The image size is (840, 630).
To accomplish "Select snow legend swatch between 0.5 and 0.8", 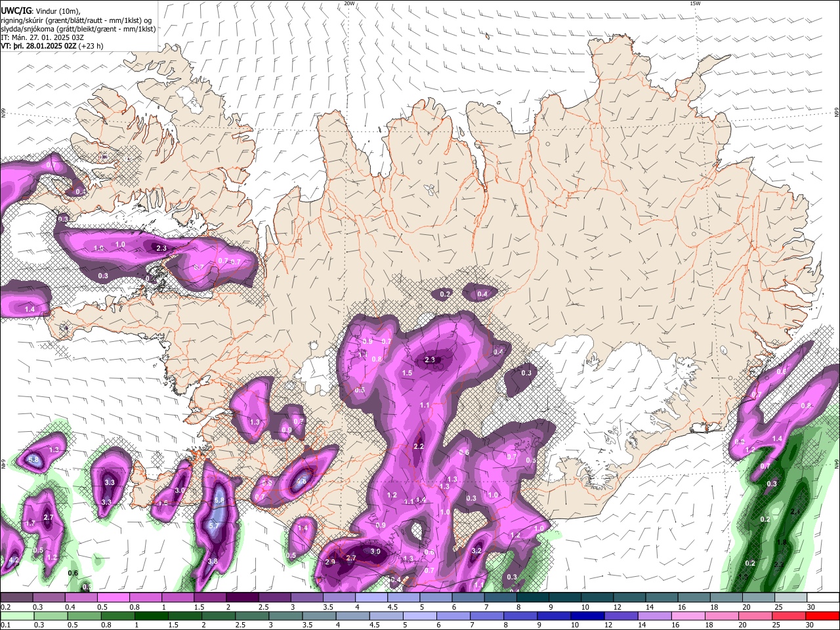I will [x=113, y=597].
